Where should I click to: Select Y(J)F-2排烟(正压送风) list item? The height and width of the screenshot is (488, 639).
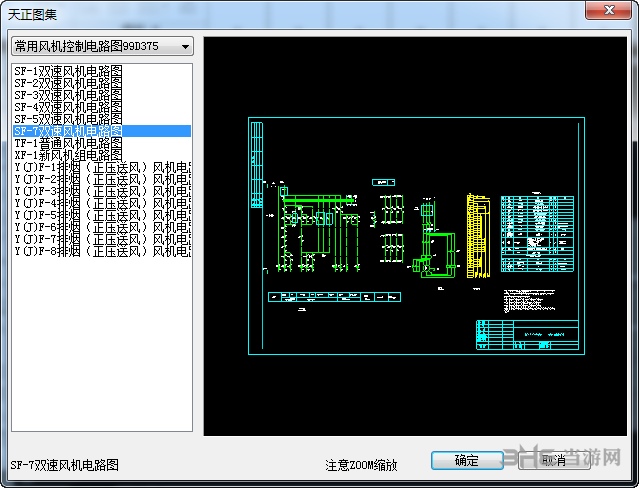point(100,179)
